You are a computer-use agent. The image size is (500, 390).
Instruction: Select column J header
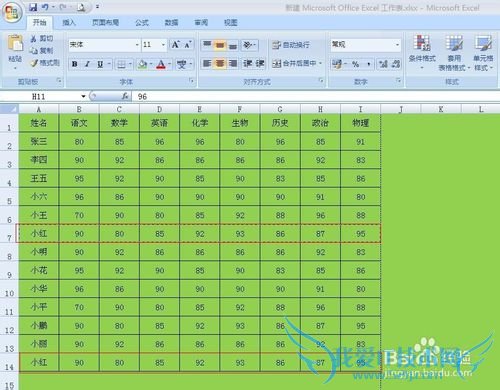tap(401, 109)
